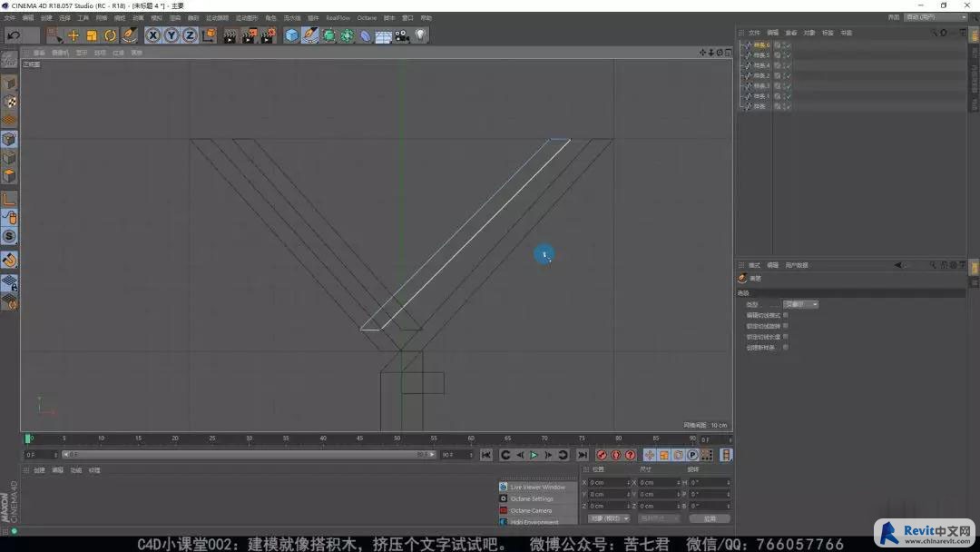The image size is (980, 552).
Task: Select the top spline object ending in 6
Action: click(760, 45)
